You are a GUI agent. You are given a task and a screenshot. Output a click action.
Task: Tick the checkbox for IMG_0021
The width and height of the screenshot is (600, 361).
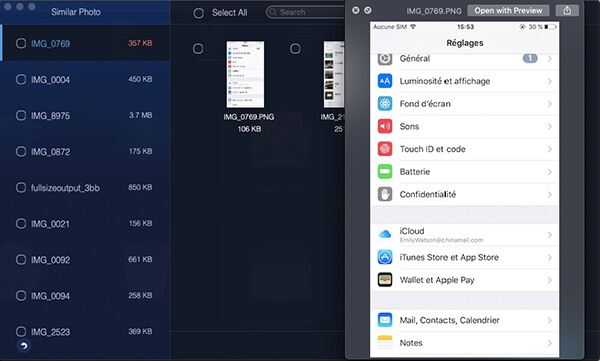(x=21, y=224)
